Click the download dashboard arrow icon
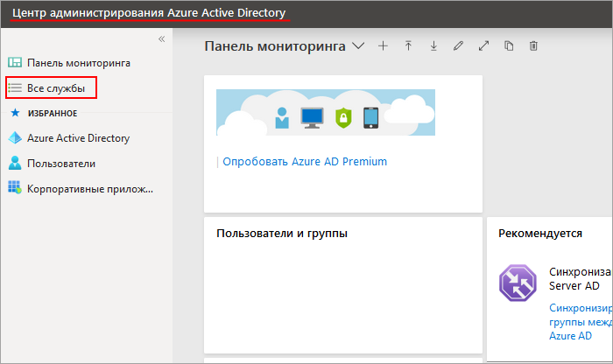613x364 pixels. [433, 46]
